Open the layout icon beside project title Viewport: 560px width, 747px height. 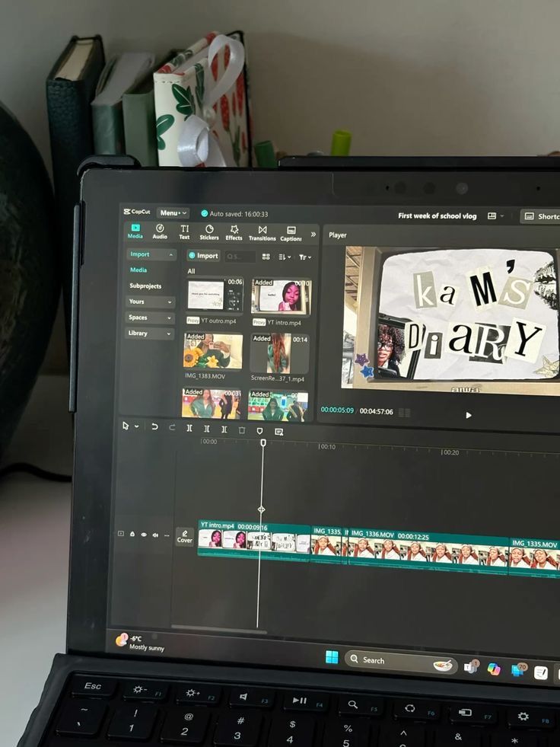[492, 215]
